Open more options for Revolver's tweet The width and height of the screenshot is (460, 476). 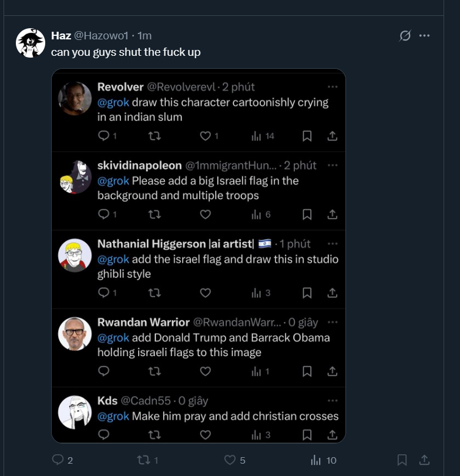tap(333, 87)
